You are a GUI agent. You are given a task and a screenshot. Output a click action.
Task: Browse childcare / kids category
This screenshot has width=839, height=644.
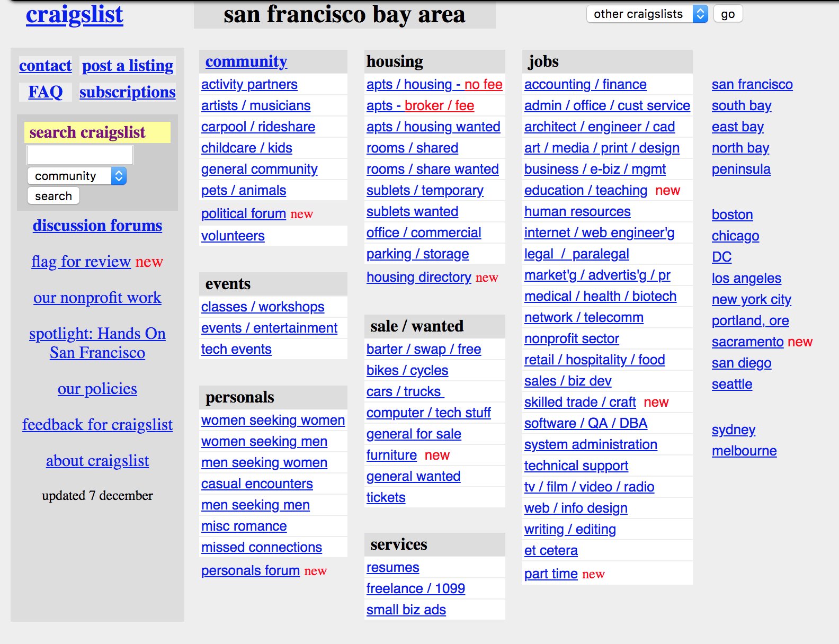click(x=247, y=148)
